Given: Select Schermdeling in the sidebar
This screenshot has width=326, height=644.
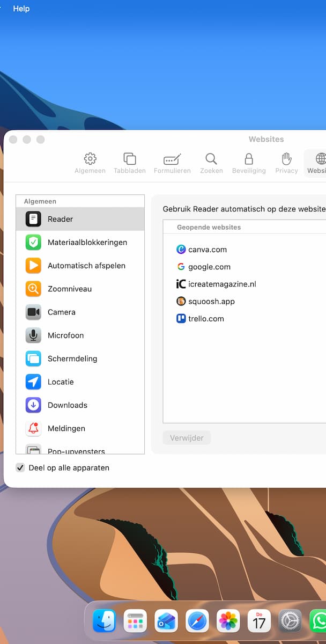Looking at the screenshot, I should [x=80, y=358].
